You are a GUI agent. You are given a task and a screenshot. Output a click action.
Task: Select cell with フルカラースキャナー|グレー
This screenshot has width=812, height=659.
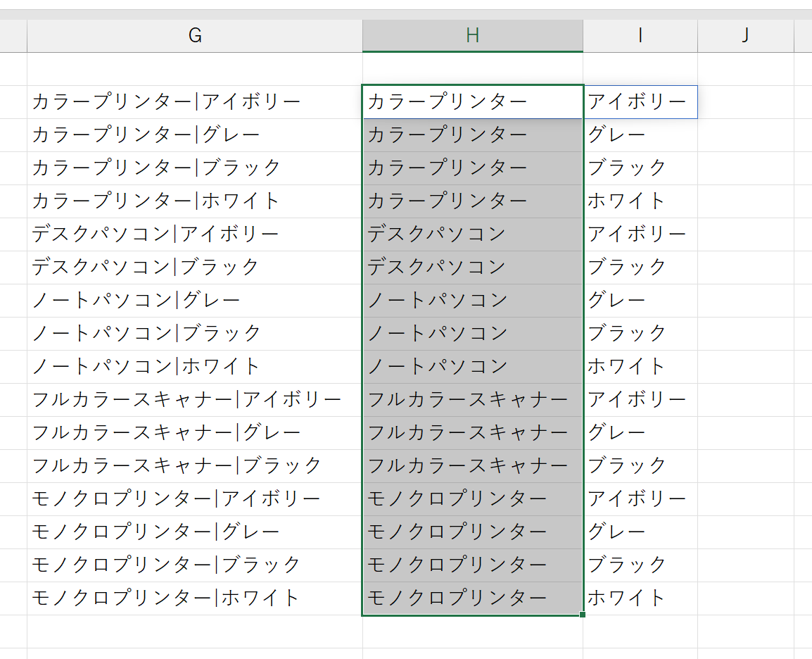click(195, 433)
